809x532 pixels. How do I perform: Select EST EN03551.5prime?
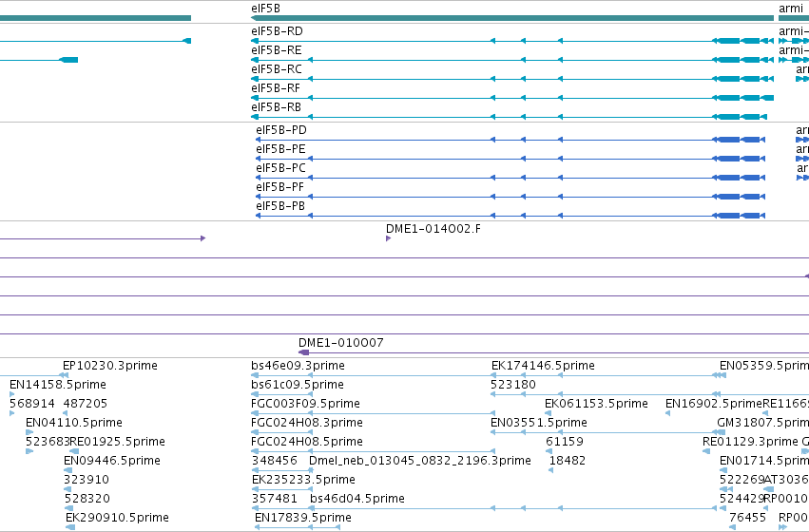pos(539,424)
